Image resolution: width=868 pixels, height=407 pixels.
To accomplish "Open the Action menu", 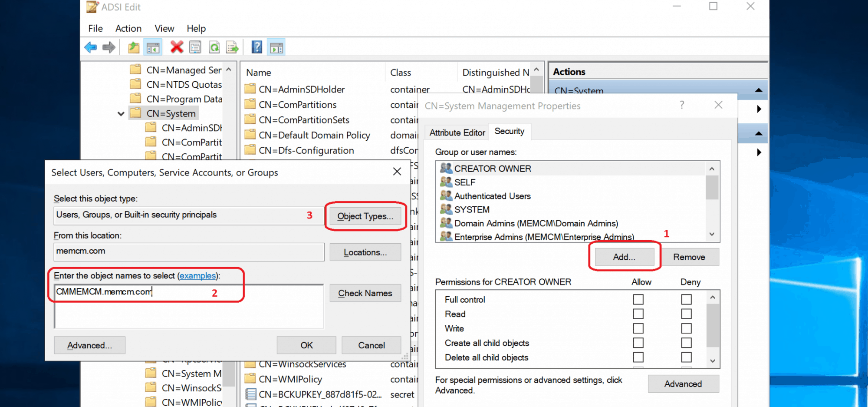I will pos(128,28).
